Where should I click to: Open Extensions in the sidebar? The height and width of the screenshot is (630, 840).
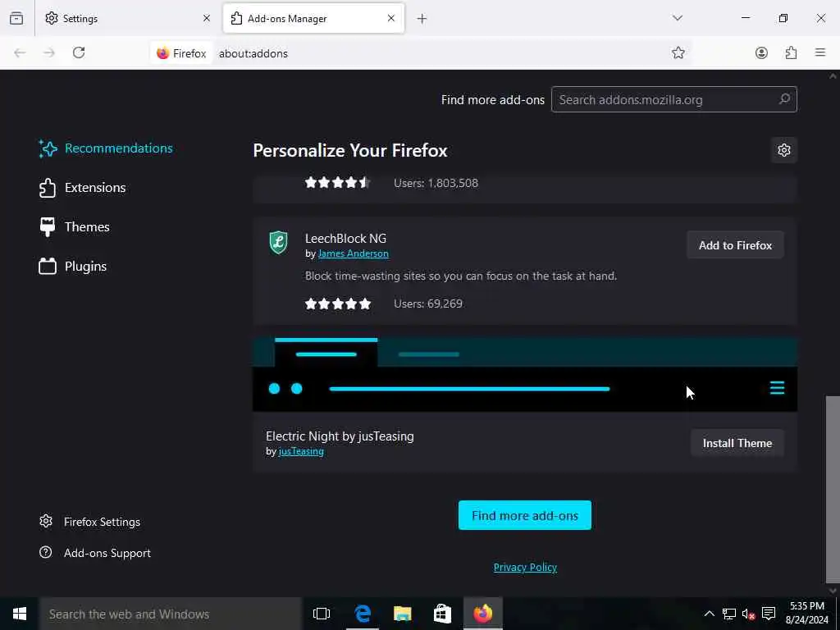click(x=83, y=188)
